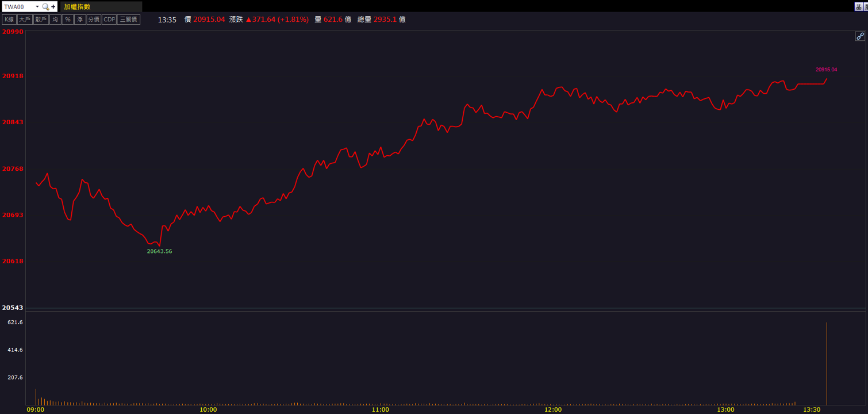Expand the TWA00 symbol dropdown arrow
Image resolution: width=868 pixels, height=414 pixels.
[x=37, y=7]
